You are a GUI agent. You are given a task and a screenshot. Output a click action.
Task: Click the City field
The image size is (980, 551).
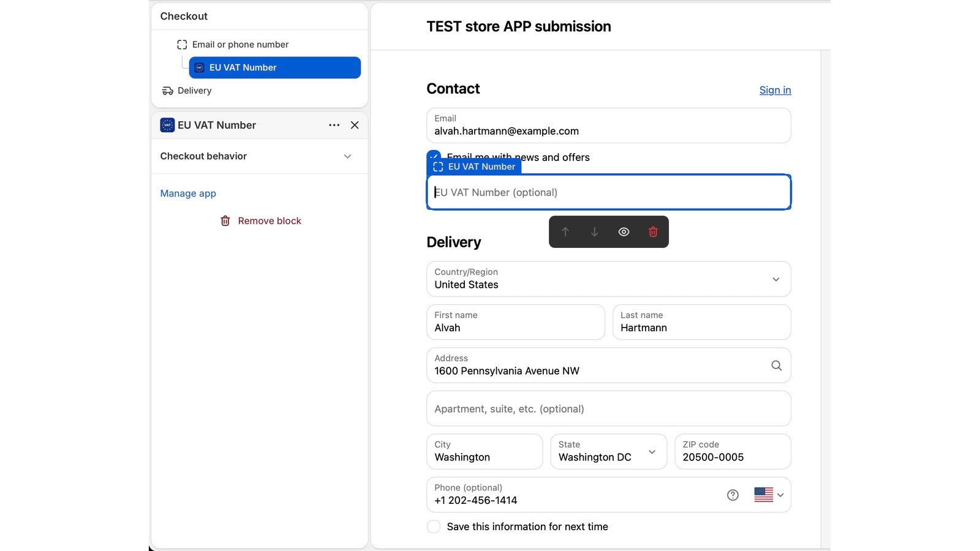coord(484,452)
